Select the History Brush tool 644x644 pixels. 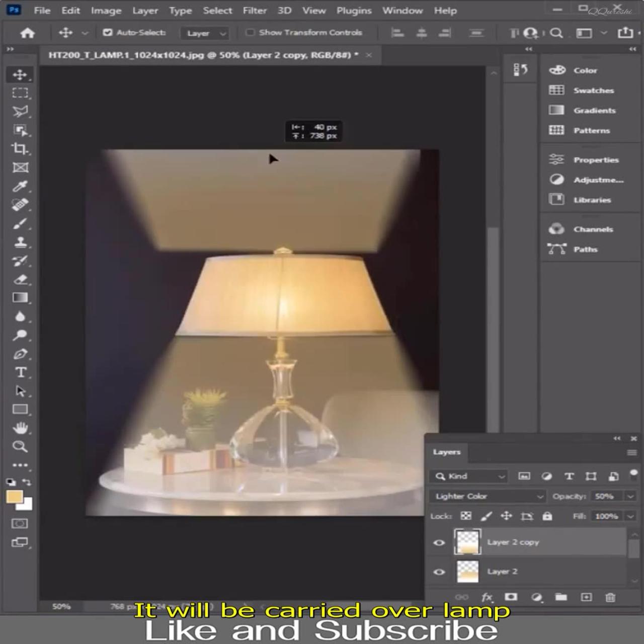pyautogui.click(x=20, y=261)
